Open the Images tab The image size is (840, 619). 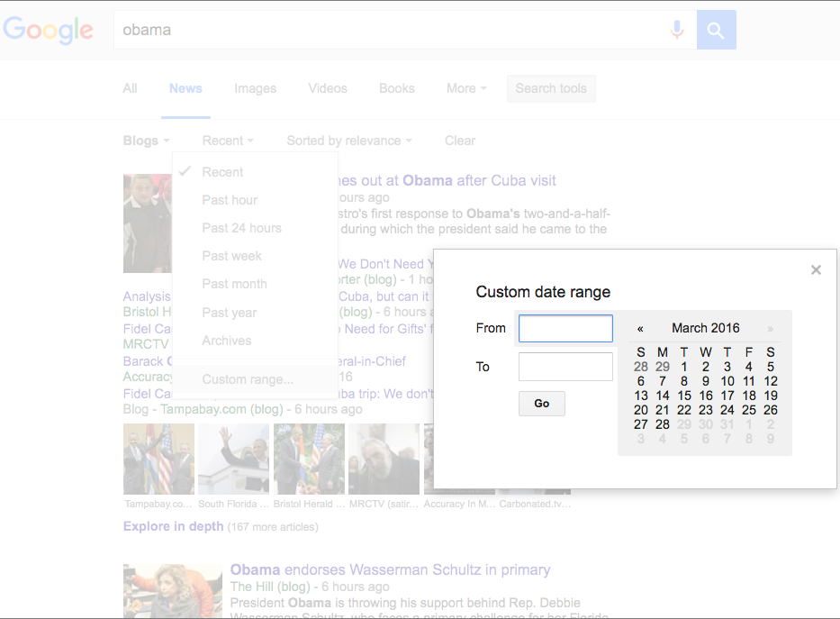[x=256, y=88]
